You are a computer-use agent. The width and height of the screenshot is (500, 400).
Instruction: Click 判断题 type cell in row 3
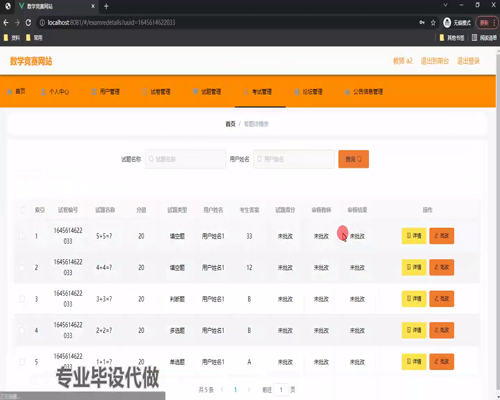pos(177,299)
